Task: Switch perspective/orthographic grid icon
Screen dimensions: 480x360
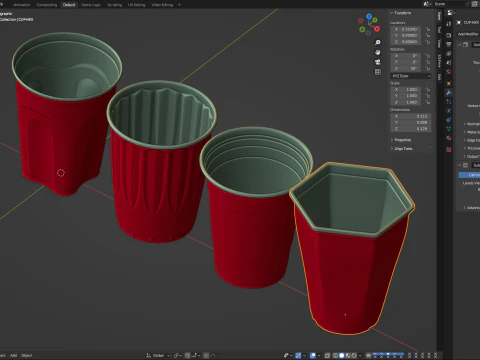Action: [x=378, y=72]
